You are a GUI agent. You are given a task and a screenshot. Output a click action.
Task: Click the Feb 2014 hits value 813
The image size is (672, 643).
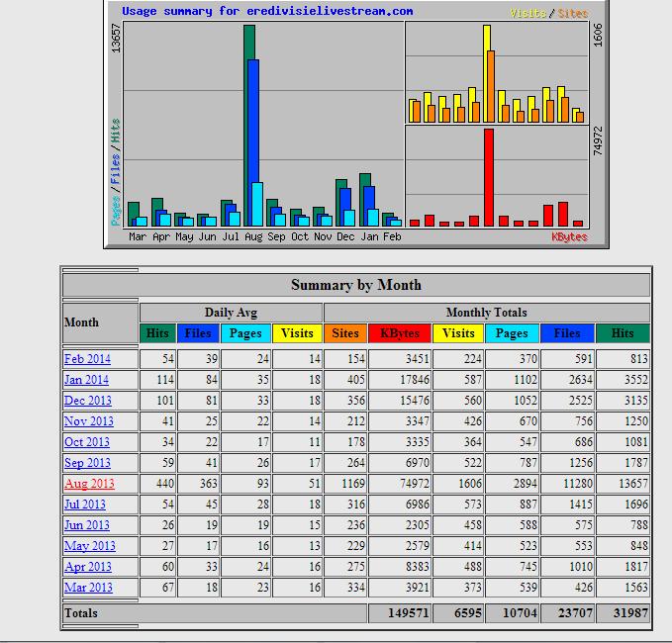coord(639,358)
